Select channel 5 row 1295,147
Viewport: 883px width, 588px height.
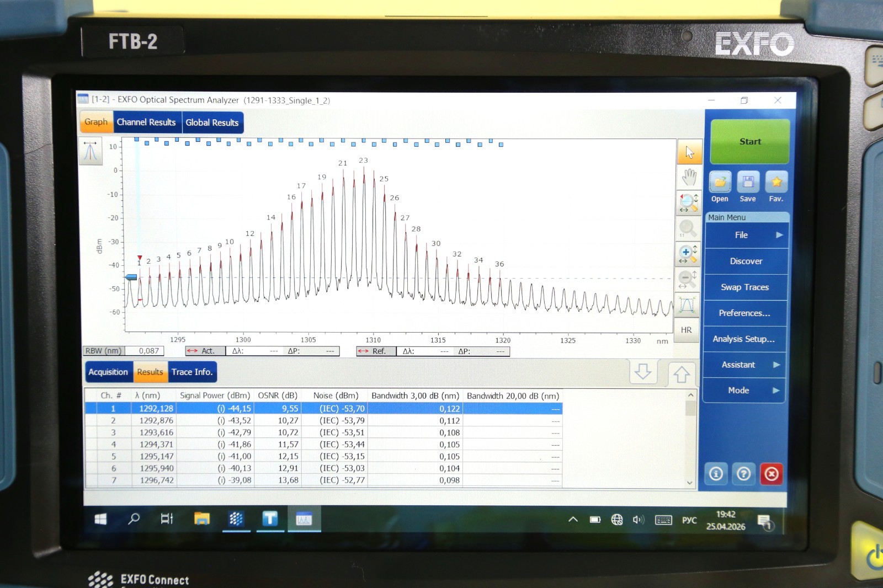pyautogui.click(x=323, y=457)
